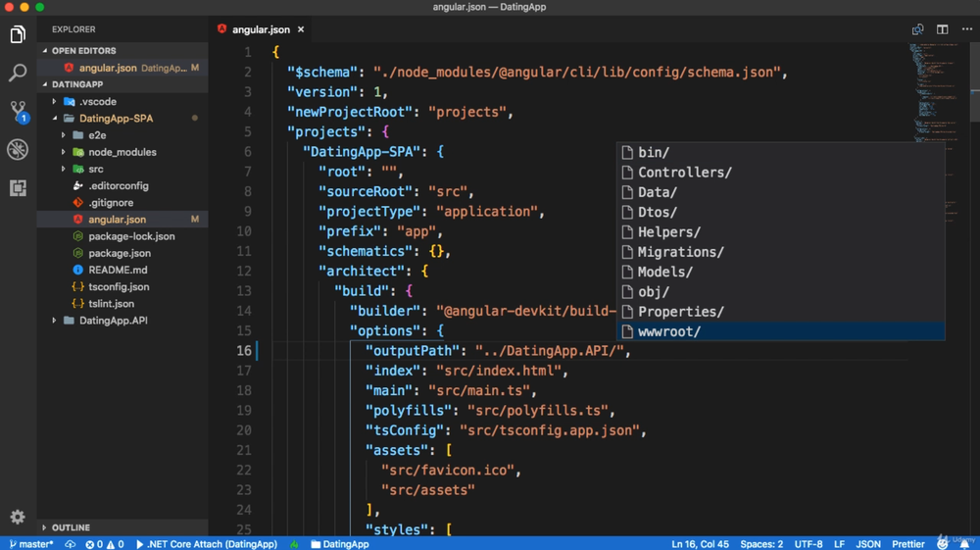Open the .gitignore file

[x=122, y=203]
